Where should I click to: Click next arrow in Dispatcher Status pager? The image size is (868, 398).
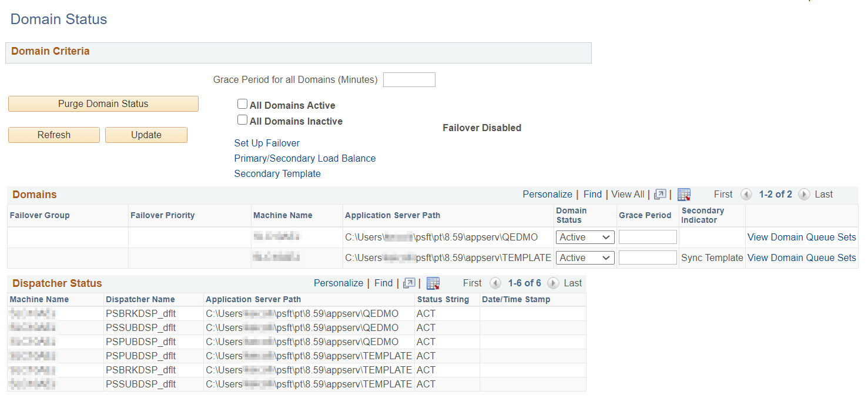[x=553, y=283]
